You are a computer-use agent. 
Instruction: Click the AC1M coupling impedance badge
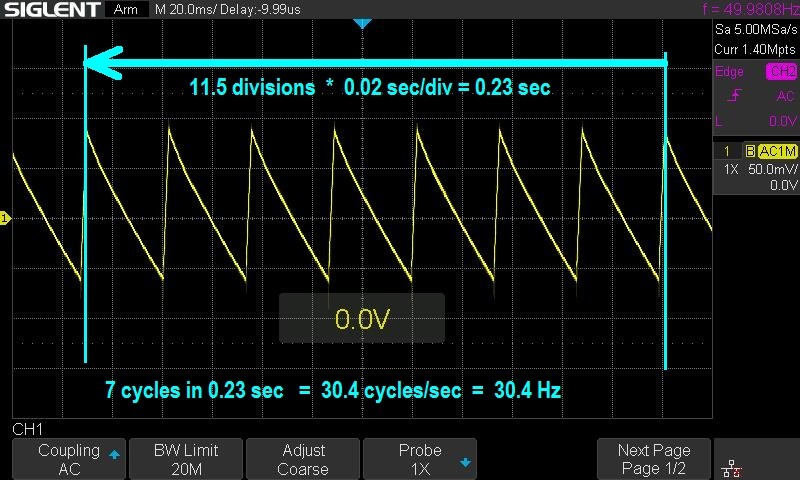click(x=777, y=151)
